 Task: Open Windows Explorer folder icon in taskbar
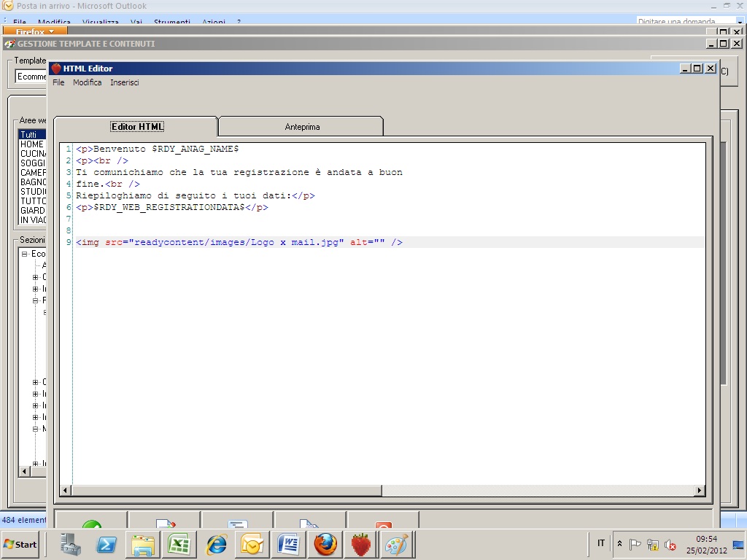click(x=143, y=544)
